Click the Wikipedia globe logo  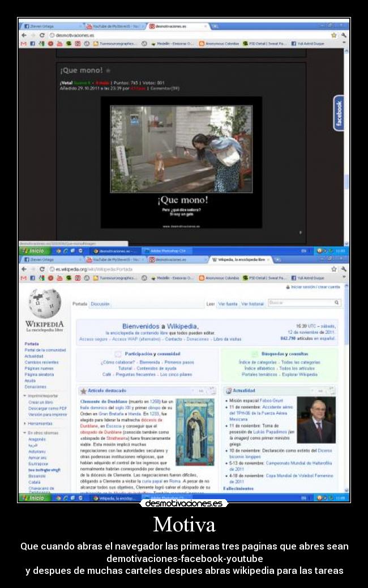45,303
